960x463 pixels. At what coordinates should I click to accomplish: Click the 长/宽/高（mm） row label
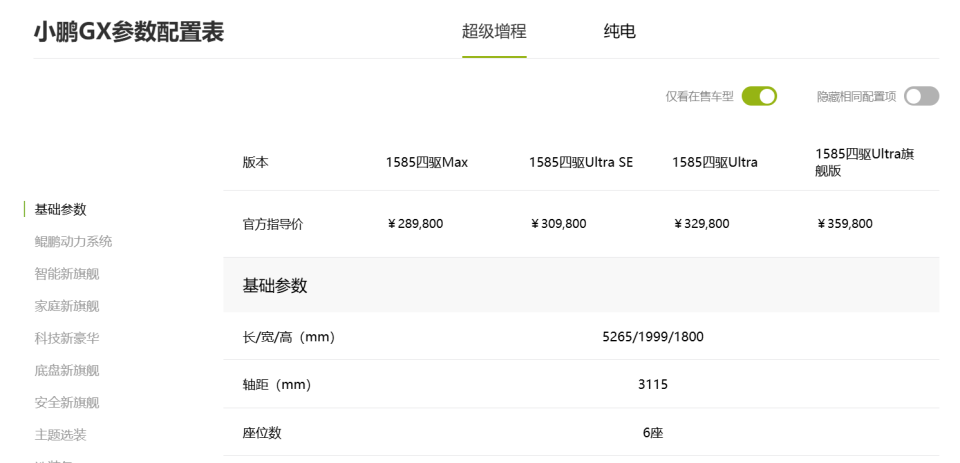click(x=290, y=337)
